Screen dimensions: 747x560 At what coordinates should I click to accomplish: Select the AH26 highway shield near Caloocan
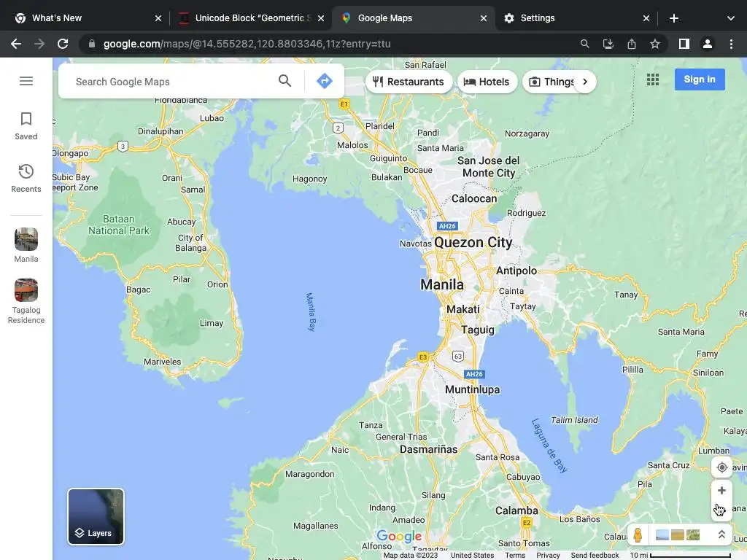[x=447, y=226]
